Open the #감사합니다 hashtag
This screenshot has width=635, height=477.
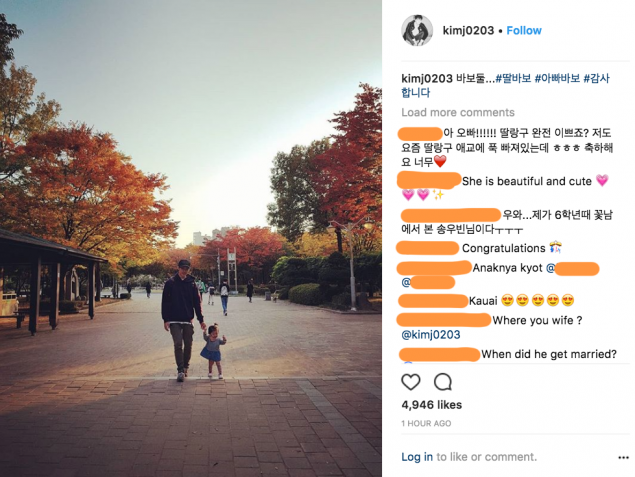click(505, 85)
